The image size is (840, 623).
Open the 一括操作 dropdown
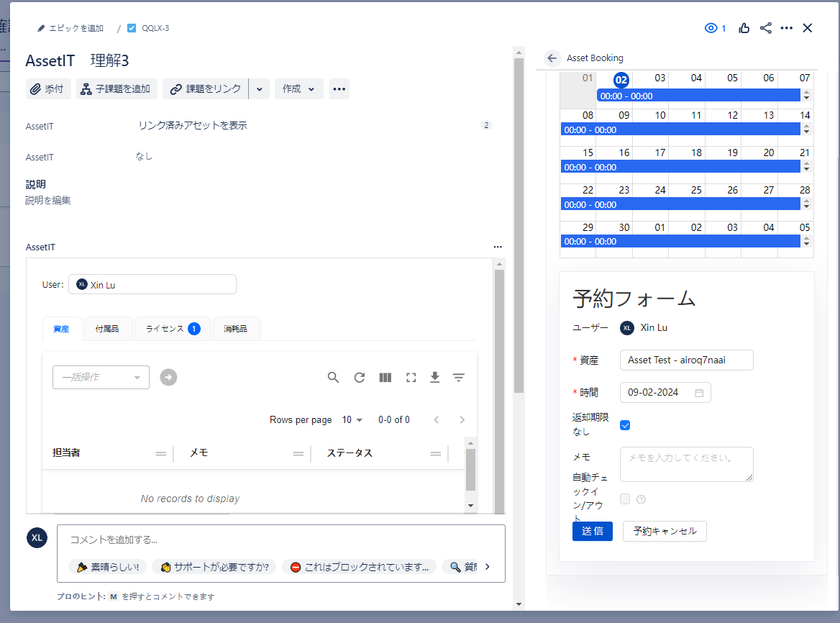[x=101, y=377]
